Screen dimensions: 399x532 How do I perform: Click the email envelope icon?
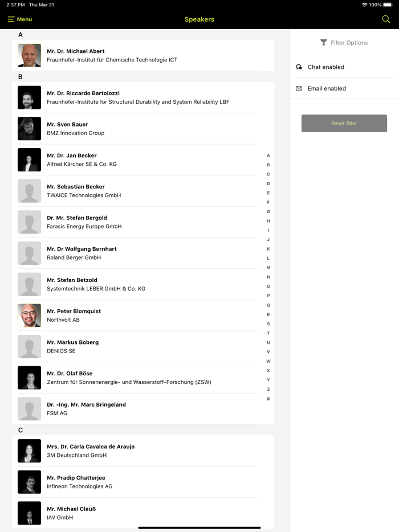click(299, 89)
